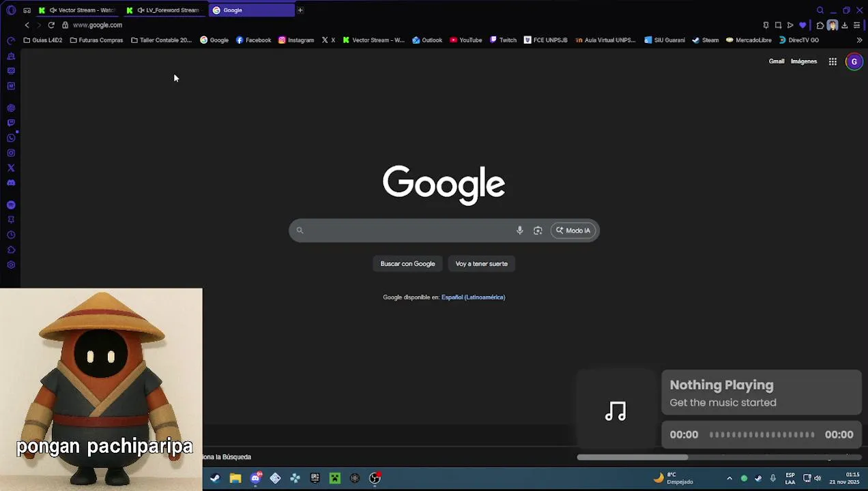
Task: Open Google apps grid
Action: (833, 61)
